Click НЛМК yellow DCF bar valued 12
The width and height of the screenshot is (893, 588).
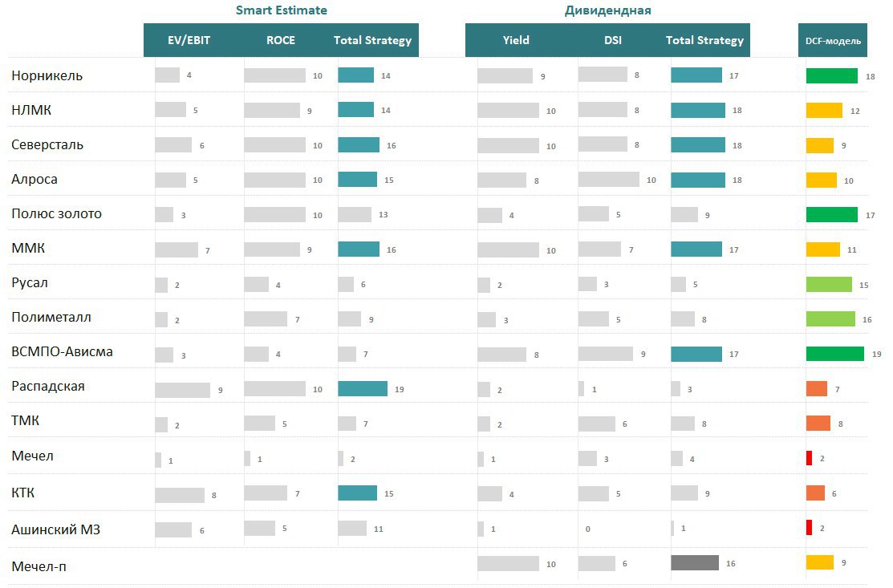pos(824,111)
